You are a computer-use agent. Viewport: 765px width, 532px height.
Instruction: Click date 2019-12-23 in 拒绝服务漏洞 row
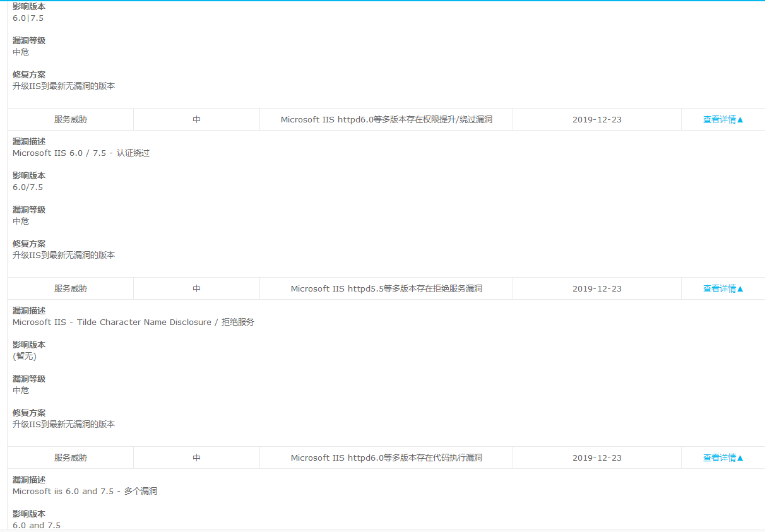tap(597, 288)
